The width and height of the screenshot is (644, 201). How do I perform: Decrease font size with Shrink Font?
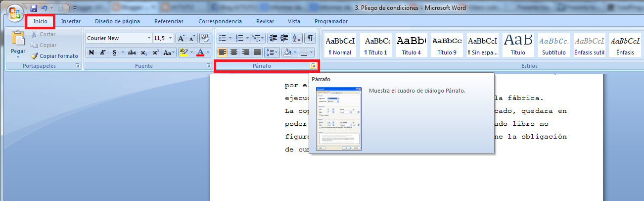(x=192, y=38)
